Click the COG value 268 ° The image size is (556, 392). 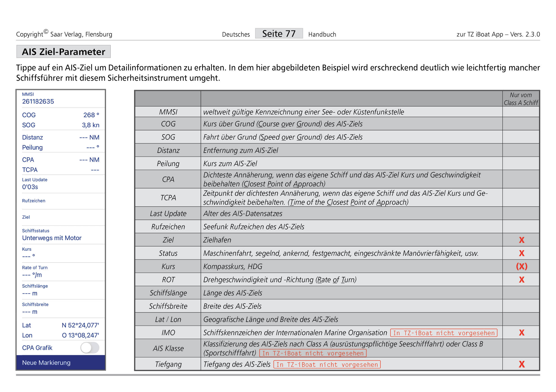tap(91, 115)
